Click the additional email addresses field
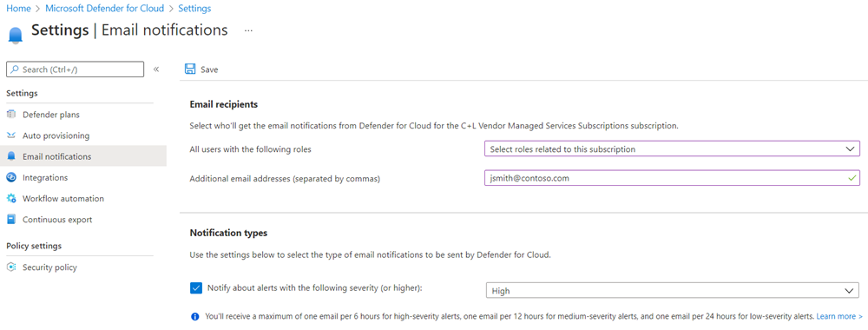Screen dimensions: 868x330 click(672, 178)
